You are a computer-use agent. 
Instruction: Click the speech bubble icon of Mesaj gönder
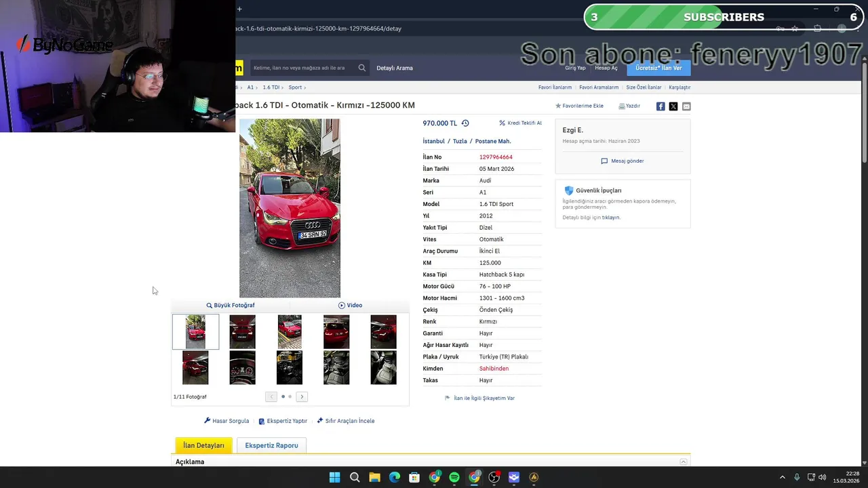[604, 161]
